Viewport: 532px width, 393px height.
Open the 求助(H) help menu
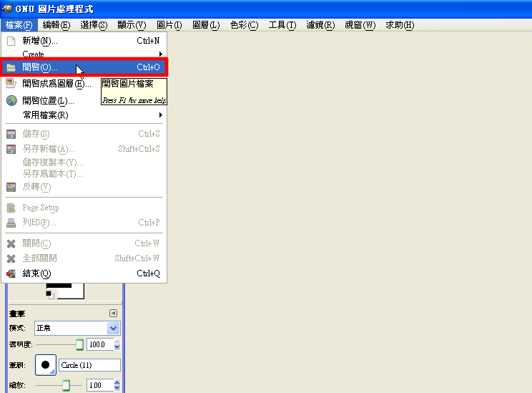tap(400, 25)
